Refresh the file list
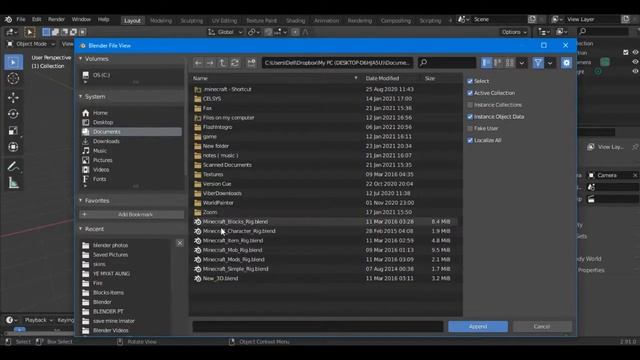This screenshot has height=360, width=640. click(x=235, y=63)
